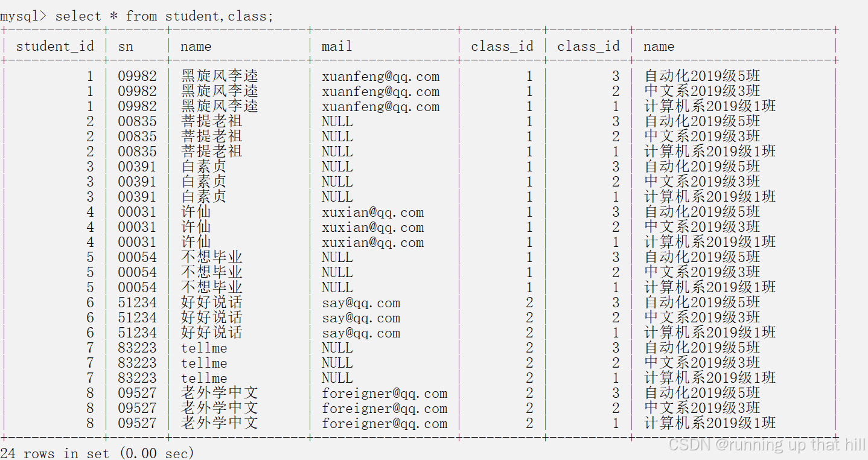Click 菩提老祖 in the 自动化2019级5班 row
The image size is (868, 460).
[212, 121]
